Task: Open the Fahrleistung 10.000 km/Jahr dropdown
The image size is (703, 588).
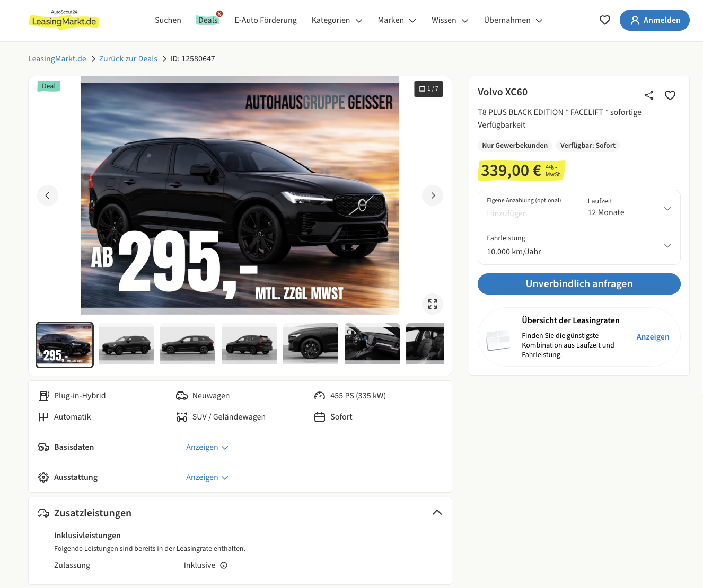Action: click(579, 246)
